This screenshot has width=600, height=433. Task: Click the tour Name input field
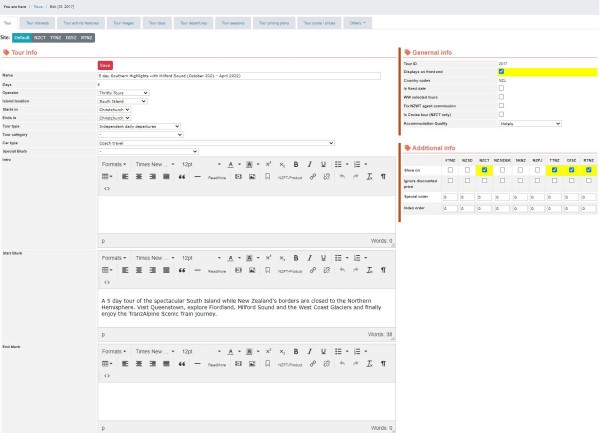click(x=239, y=76)
